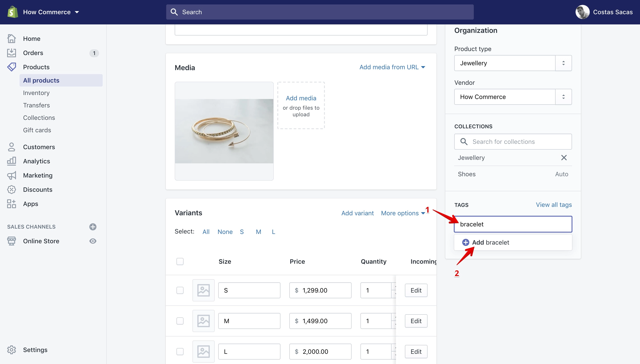Click Add variant link
This screenshot has width=640, height=364.
(357, 213)
